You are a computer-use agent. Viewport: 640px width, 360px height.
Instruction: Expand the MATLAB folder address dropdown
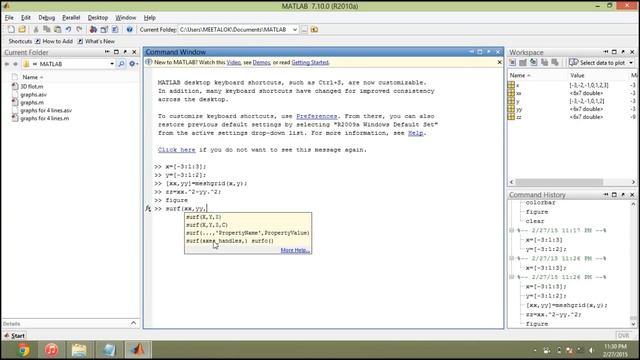[112, 64]
